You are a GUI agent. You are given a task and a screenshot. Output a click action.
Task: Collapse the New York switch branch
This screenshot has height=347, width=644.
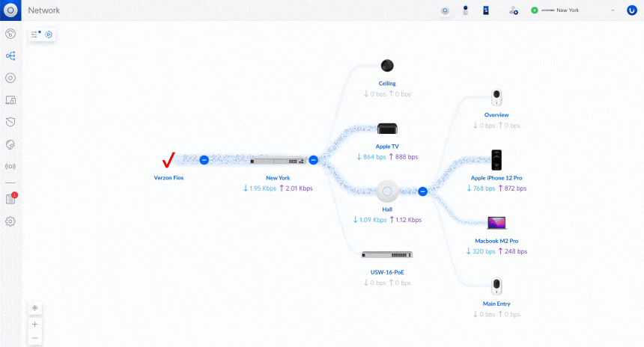click(313, 160)
